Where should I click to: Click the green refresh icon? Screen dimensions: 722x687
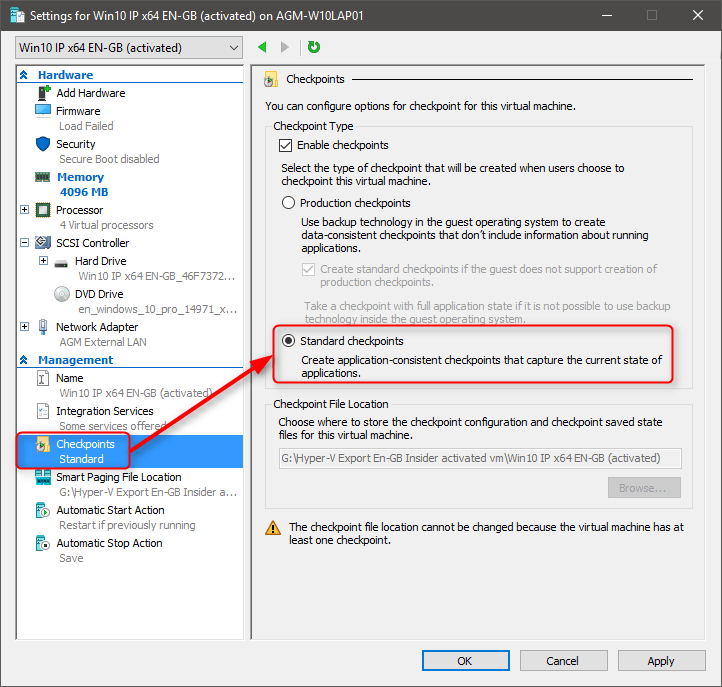[314, 47]
